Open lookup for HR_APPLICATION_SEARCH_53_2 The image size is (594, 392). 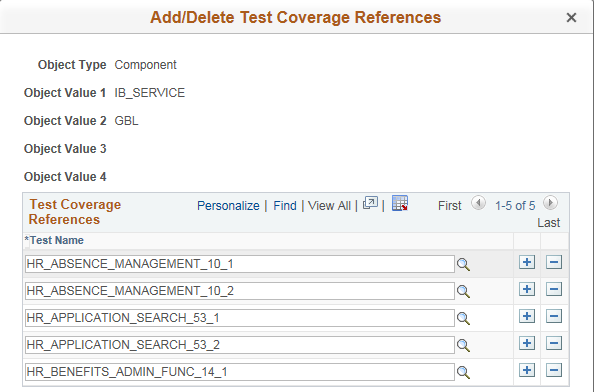tap(463, 345)
